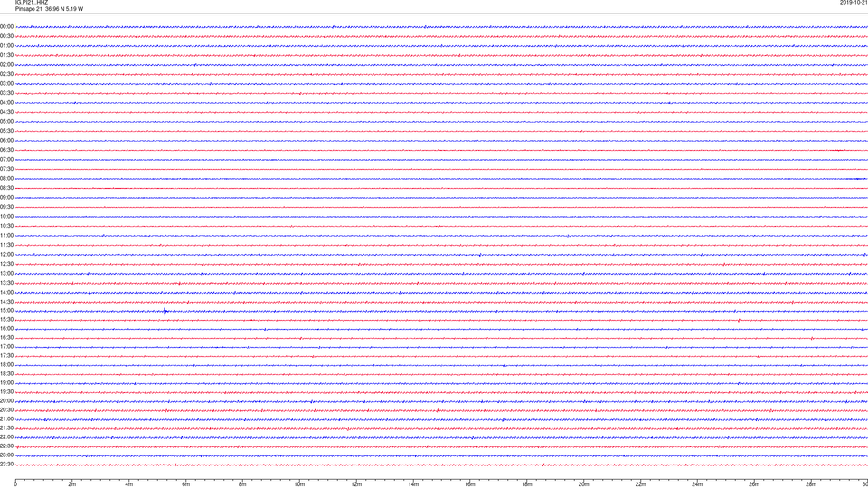Click the "10m" tick on the time axis
The height and width of the screenshot is (488, 868).
click(299, 484)
